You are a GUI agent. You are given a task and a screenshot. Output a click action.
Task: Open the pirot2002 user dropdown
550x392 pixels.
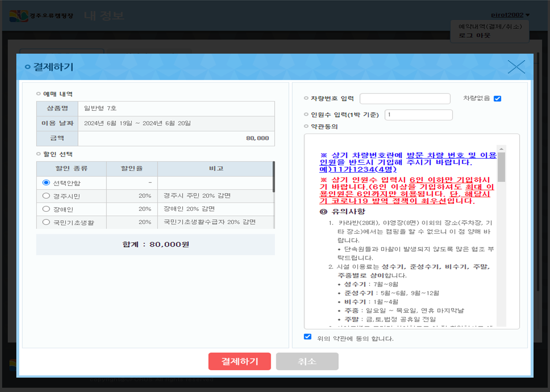click(510, 15)
